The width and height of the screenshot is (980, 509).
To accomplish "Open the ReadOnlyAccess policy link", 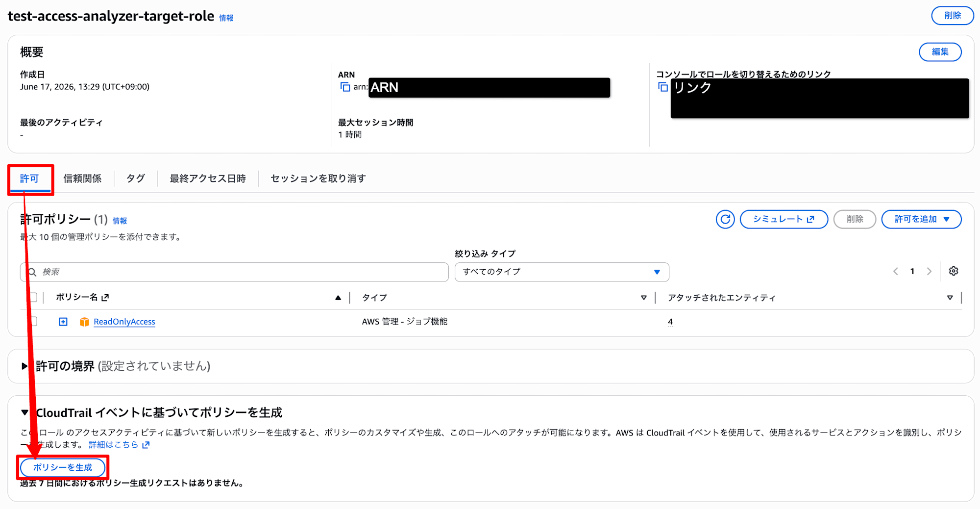I will pos(124,322).
